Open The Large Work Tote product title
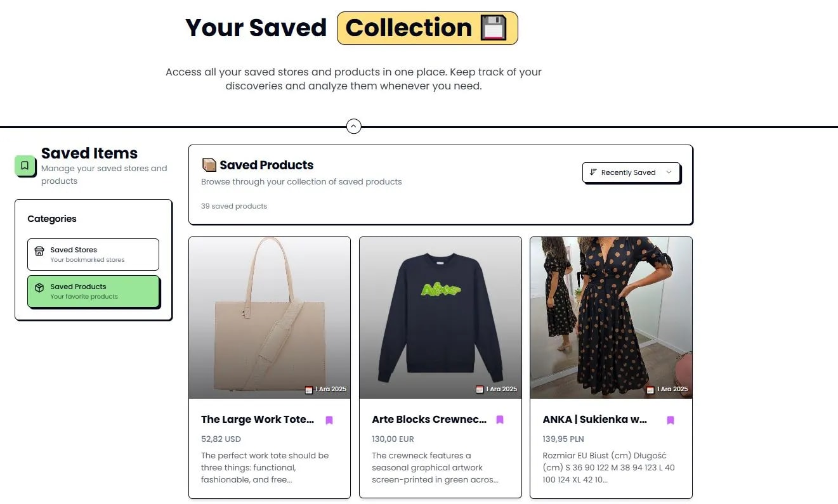 257,419
